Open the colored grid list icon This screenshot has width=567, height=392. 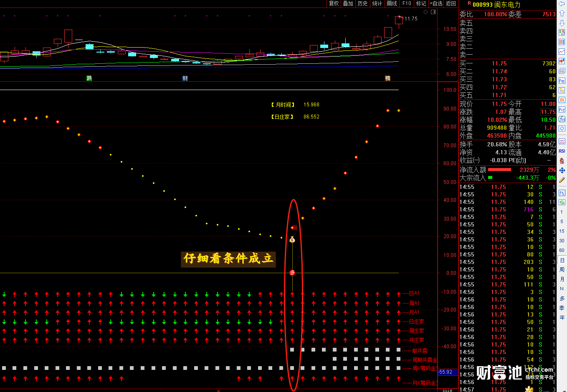click(x=562, y=42)
